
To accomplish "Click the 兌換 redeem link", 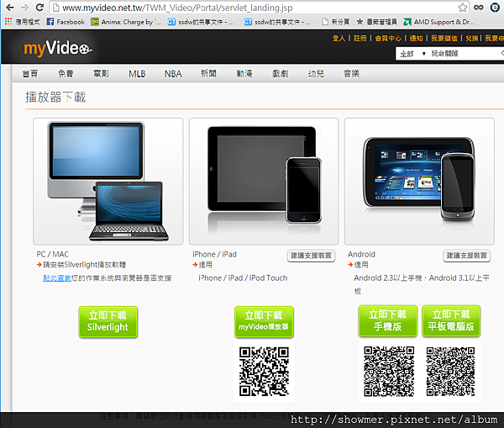I will (472, 39).
